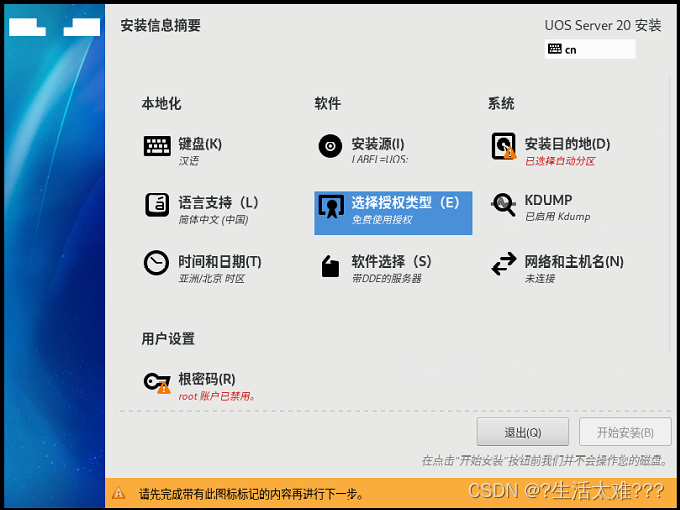Viewport: 680px width, 510px height.
Task: Click the 未连接 network status text
Action: coord(540,278)
